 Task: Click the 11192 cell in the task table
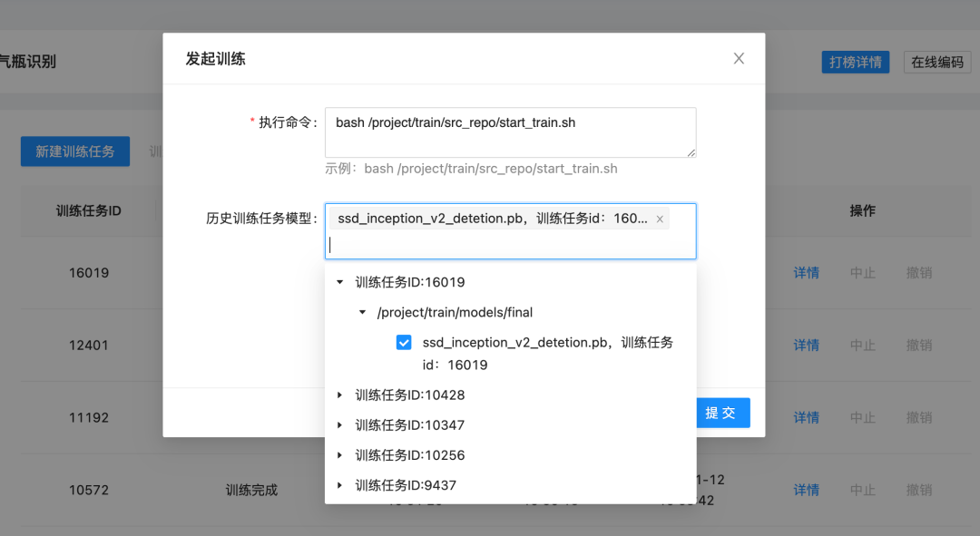point(89,417)
